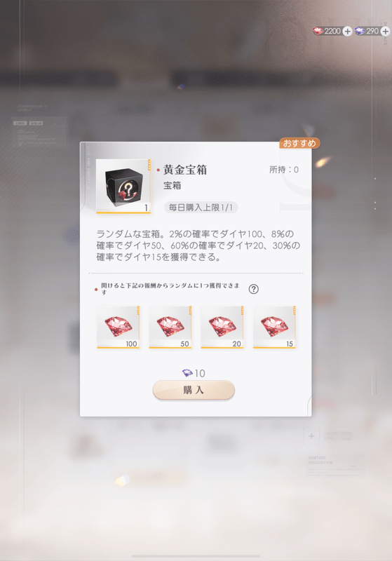Tap the 黄金宝箱 item title
Screen dimensions: 392x561
185,170
